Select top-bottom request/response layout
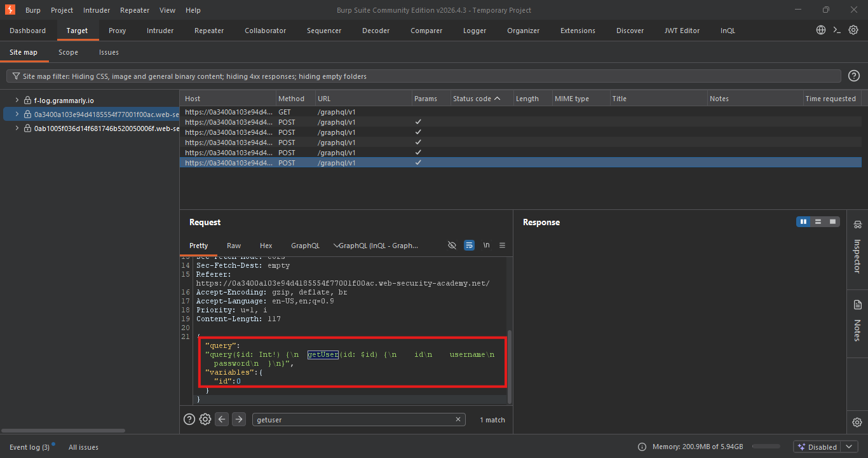Image resolution: width=868 pixels, height=458 pixels. 818,221
